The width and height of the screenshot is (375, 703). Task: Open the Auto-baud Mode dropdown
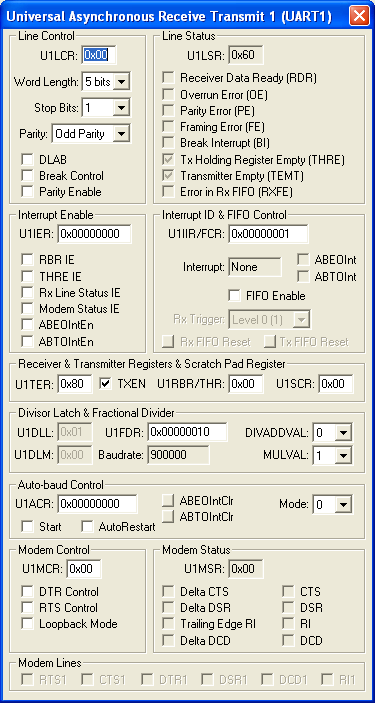(343, 504)
